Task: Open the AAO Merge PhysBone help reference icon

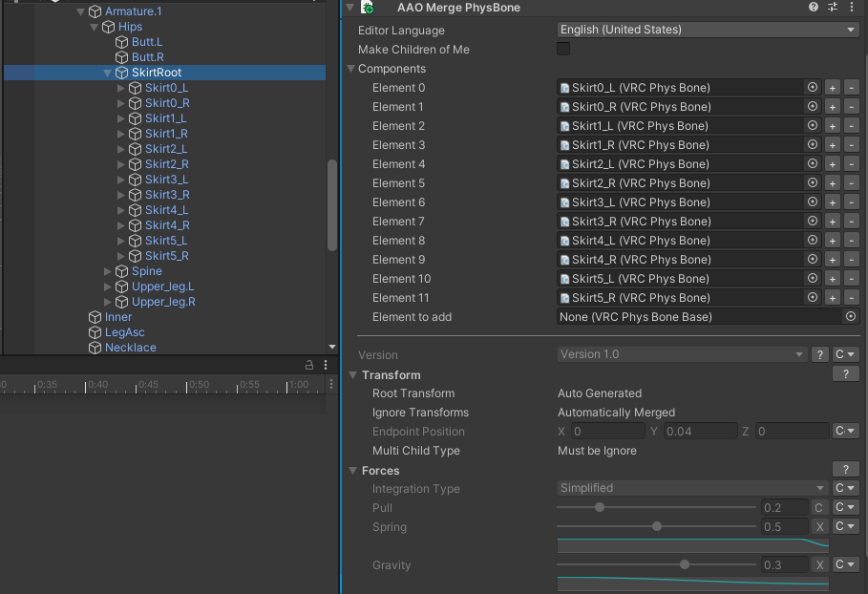Action: 814,7
